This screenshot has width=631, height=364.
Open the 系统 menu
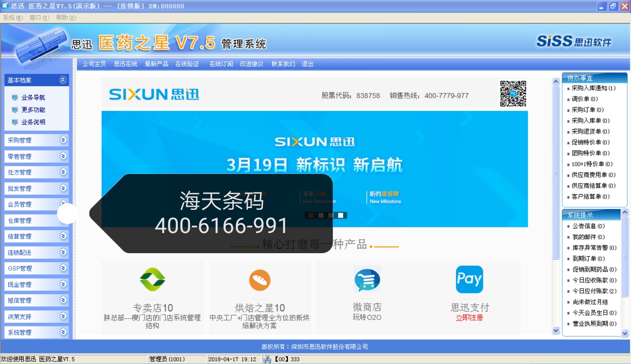pyautogui.click(x=12, y=18)
